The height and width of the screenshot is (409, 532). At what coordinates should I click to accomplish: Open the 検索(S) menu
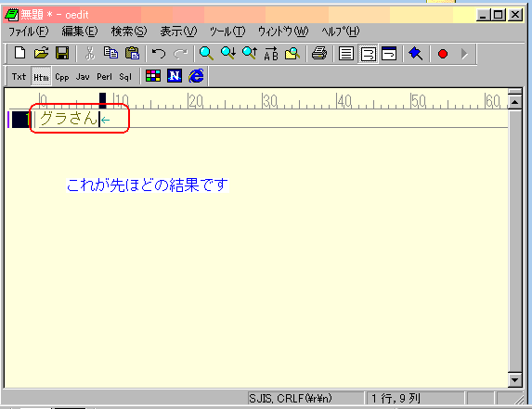(x=129, y=32)
